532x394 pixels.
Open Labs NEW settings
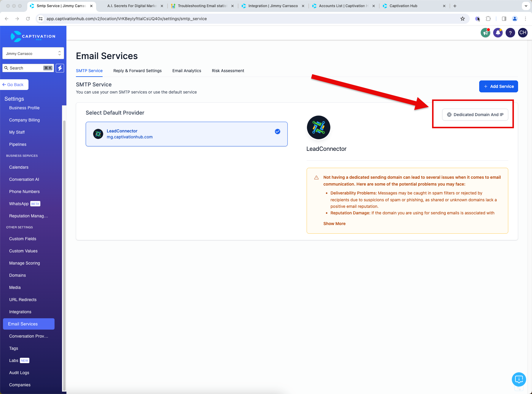point(19,360)
